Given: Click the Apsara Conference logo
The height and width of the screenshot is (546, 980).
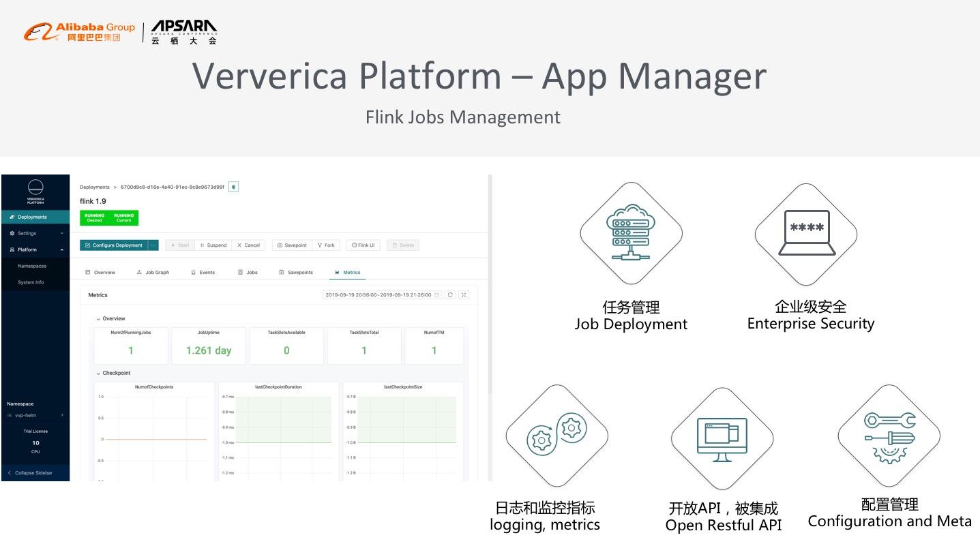Looking at the screenshot, I should pos(184,32).
